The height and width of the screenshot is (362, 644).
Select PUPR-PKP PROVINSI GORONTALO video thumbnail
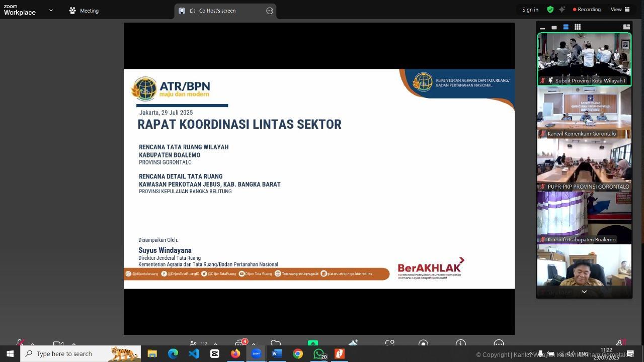(584, 164)
